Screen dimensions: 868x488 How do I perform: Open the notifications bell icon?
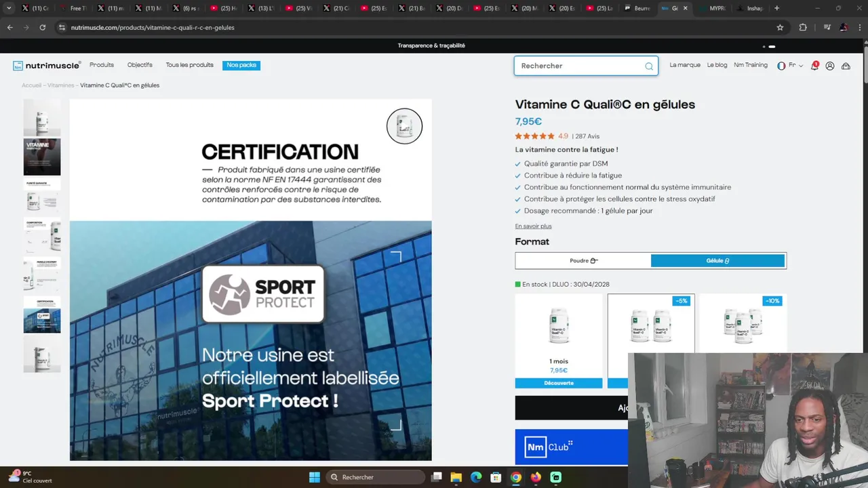(x=814, y=66)
